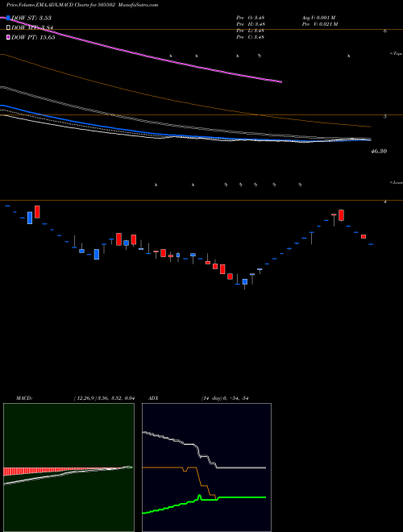Image resolution: width=403 pixels, height=532 pixels.
Task: Select the 'Avg V: 0.001 M' volume text
Action: point(318,18)
